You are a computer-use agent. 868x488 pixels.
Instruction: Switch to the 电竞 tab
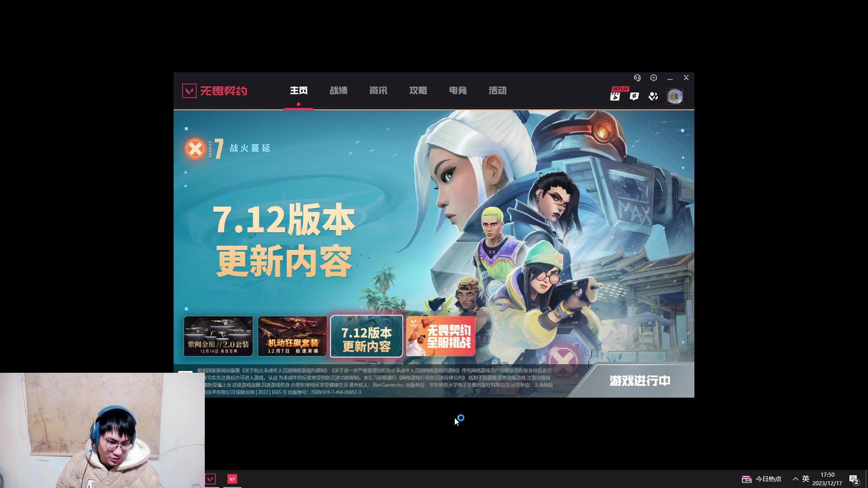pyautogui.click(x=458, y=90)
